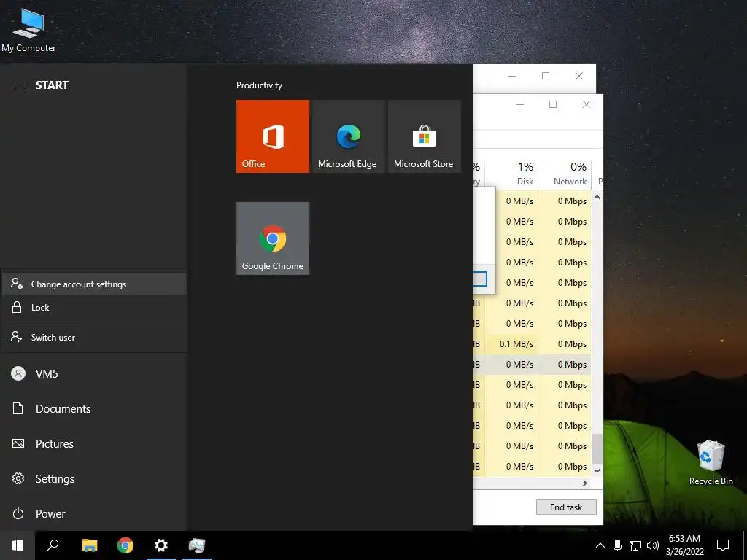The width and height of the screenshot is (747, 560).
Task: Maximize the Task Manager window
Action: 553,104
